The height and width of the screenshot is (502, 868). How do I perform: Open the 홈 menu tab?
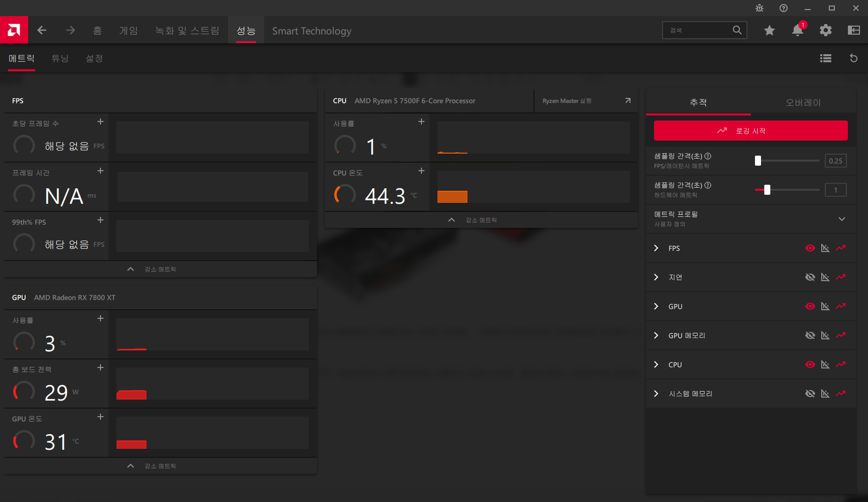click(x=97, y=31)
